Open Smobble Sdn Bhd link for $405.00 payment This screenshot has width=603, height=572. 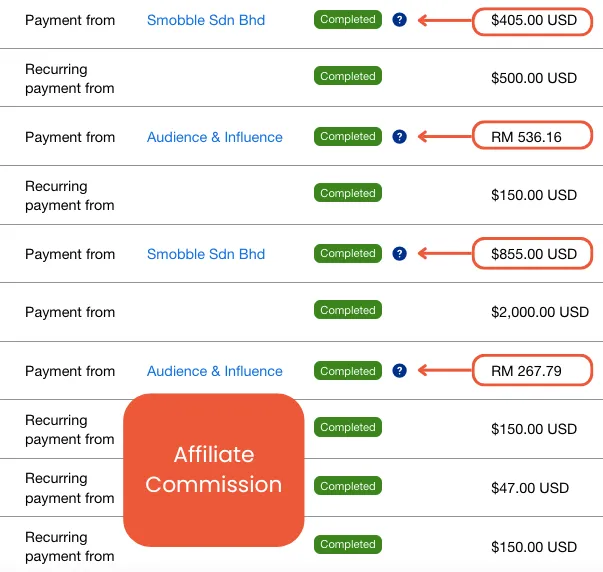(x=206, y=20)
